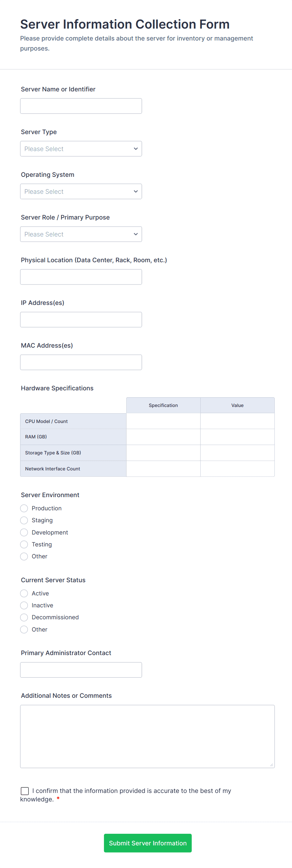Choose Staging as the server environment

click(x=24, y=520)
